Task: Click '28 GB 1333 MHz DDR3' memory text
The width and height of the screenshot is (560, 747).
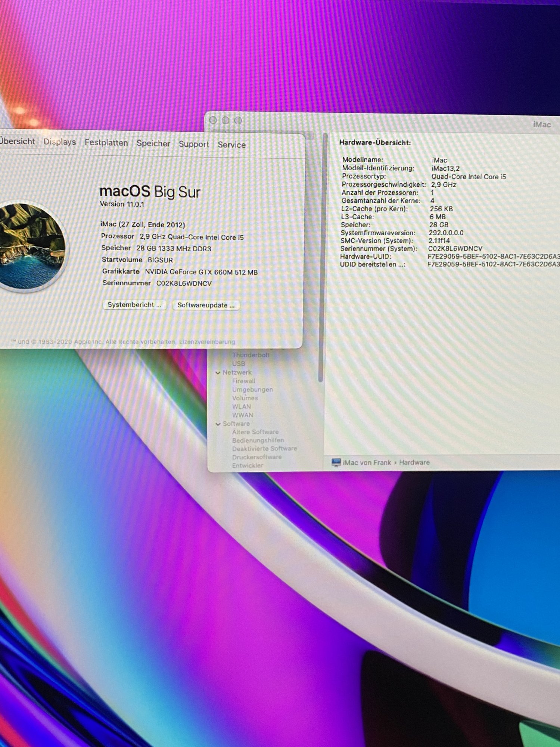Action: pyautogui.click(x=174, y=248)
